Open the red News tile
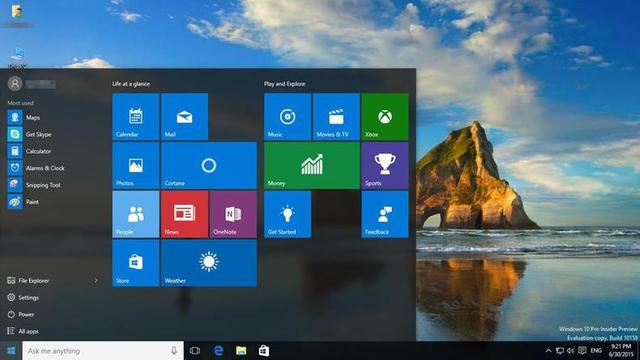 (x=184, y=214)
